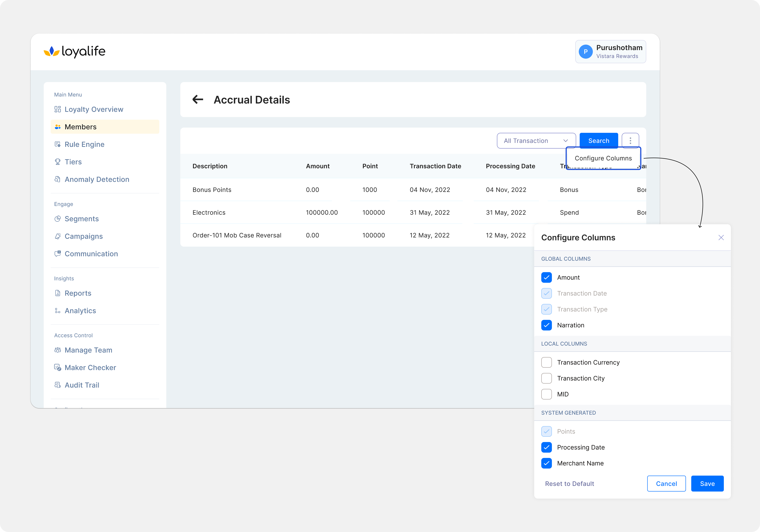Click the Campaigns icon in sidebar

58,236
